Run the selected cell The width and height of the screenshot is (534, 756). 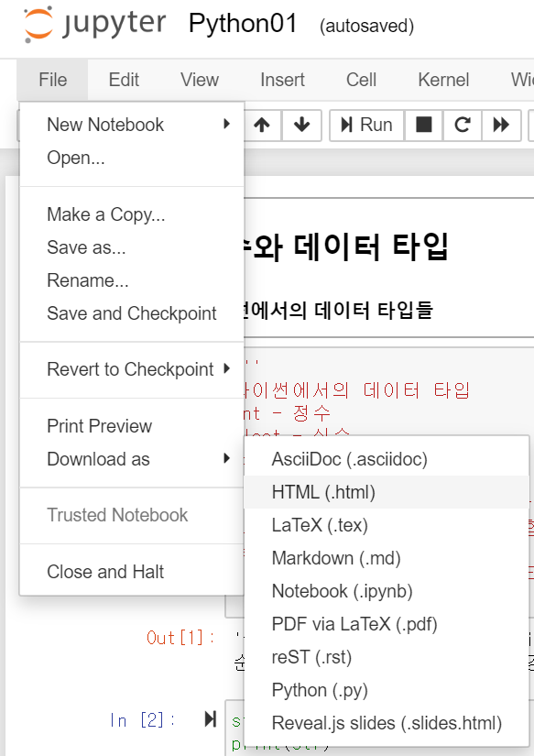(366, 125)
